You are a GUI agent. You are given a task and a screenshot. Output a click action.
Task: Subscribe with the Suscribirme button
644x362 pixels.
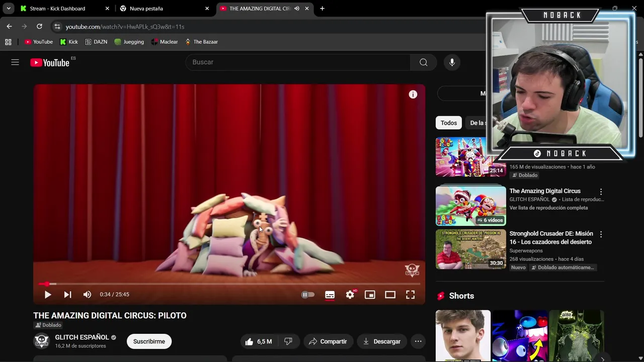coord(149,341)
